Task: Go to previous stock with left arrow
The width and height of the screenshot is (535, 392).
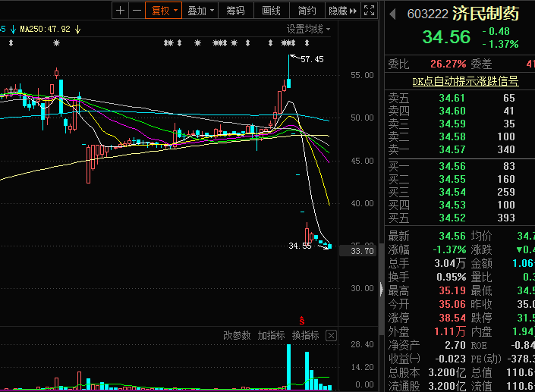Action: [x=392, y=14]
